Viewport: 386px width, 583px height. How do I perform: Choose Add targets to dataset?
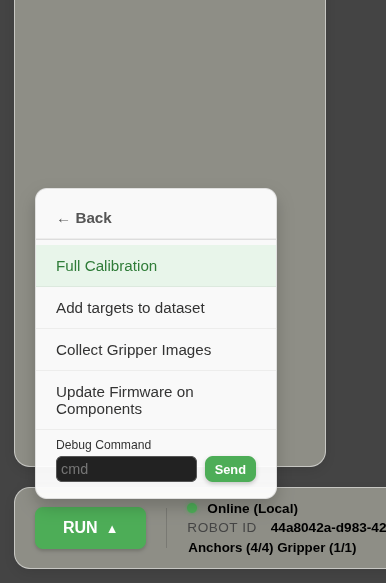click(x=156, y=308)
